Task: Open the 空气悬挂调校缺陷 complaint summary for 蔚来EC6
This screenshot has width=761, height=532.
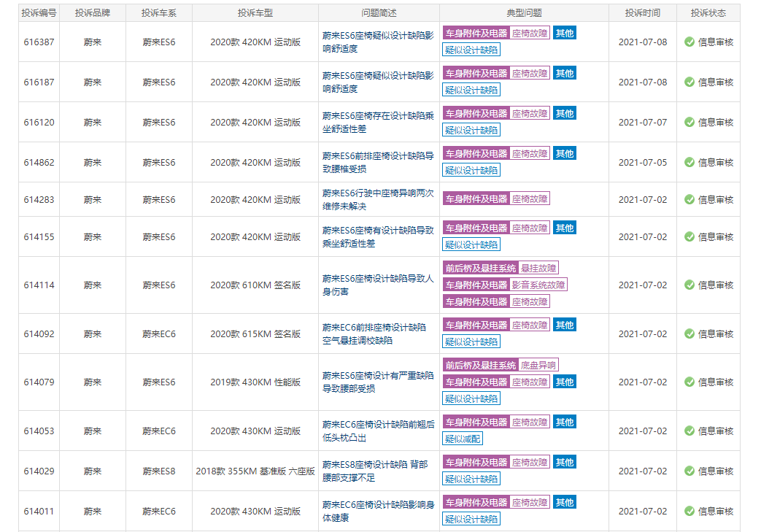Action: point(374,334)
